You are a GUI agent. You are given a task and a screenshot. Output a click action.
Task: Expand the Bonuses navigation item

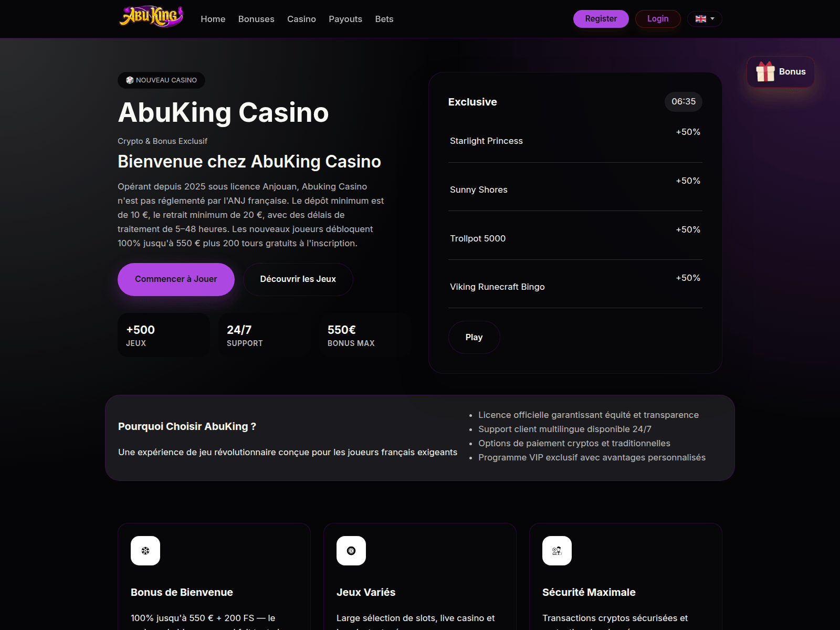pos(256,19)
